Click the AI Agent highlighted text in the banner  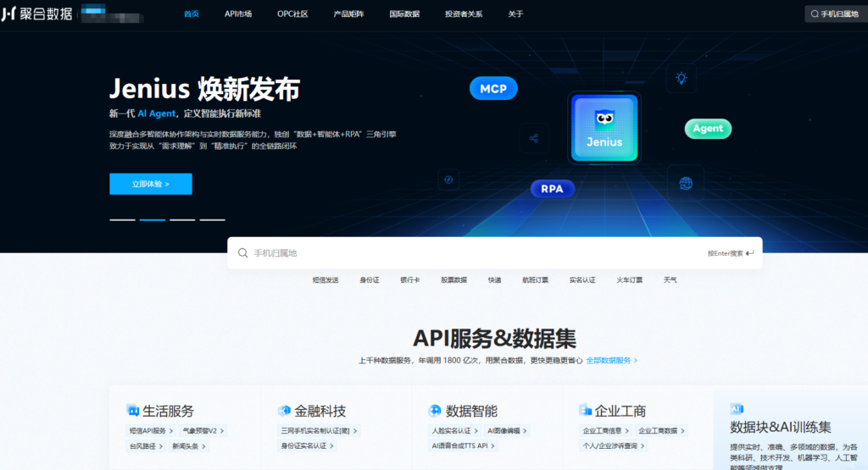pos(156,113)
